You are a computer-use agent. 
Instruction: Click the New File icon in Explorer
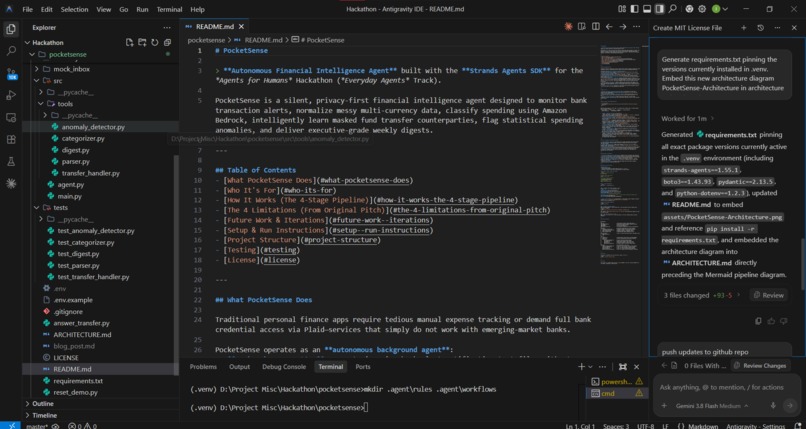coord(130,43)
